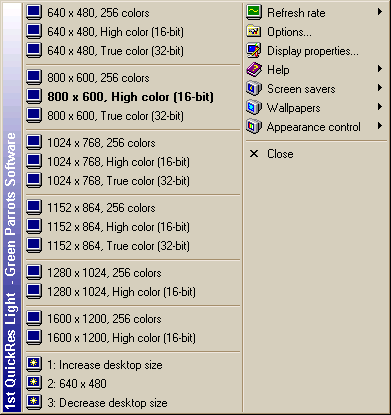The height and width of the screenshot is (415, 391).
Task: Click monitor icon beside 1280 x 1024, 256 colors
Action: (x=34, y=273)
